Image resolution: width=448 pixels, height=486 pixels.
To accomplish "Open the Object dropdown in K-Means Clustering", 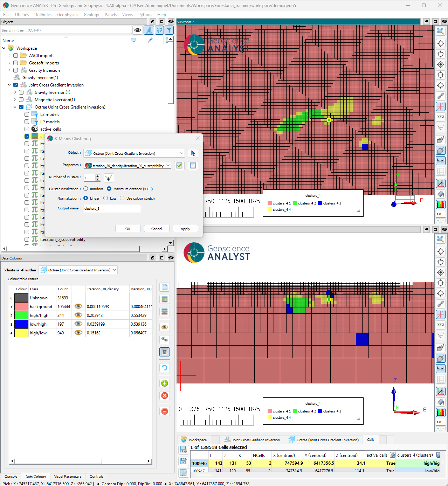I will click(x=181, y=153).
